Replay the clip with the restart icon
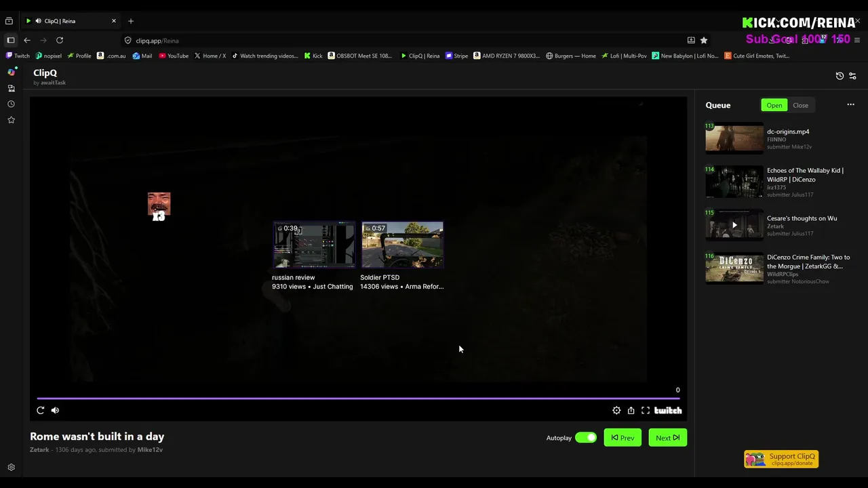 (41, 410)
